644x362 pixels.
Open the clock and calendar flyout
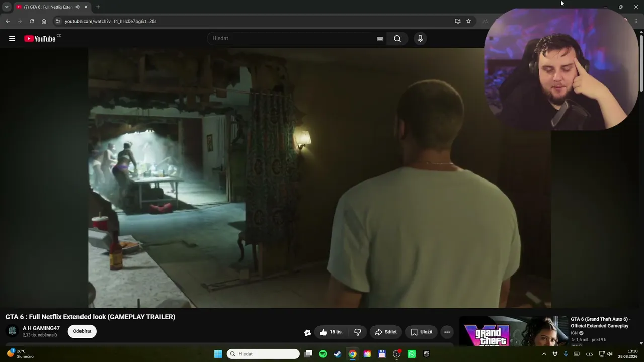[628, 354]
